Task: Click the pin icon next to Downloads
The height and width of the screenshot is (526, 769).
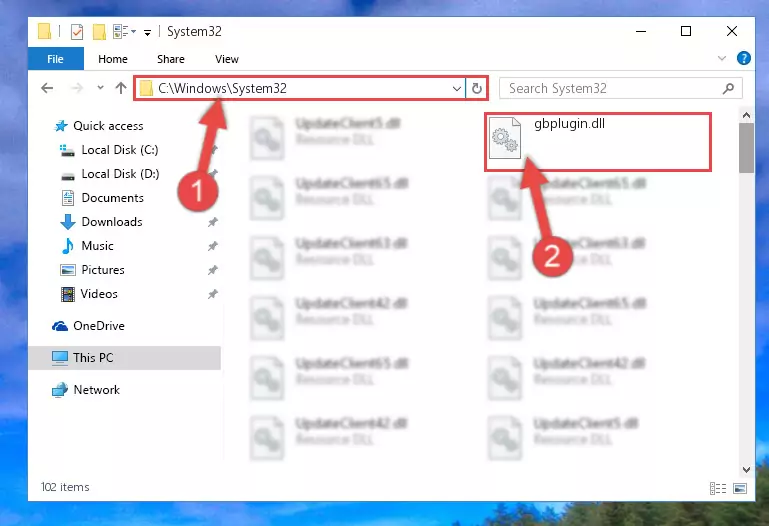Action: (x=212, y=222)
